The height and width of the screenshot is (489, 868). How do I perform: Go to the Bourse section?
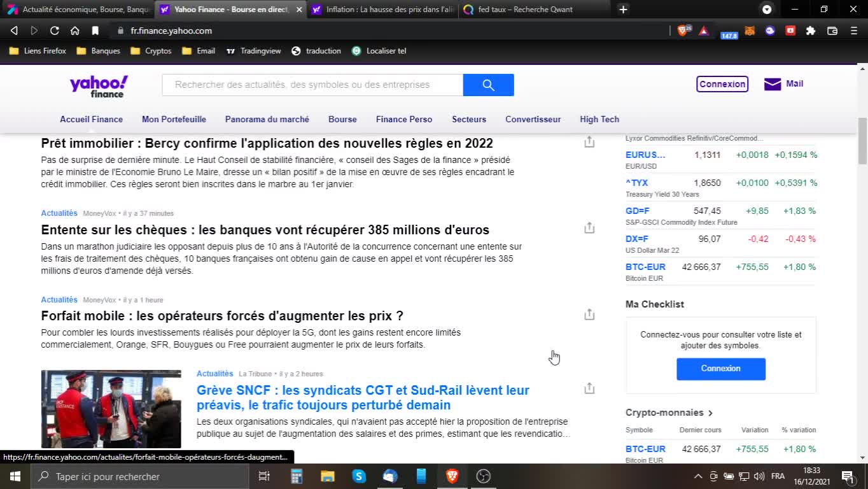click(x=342, y=119)
